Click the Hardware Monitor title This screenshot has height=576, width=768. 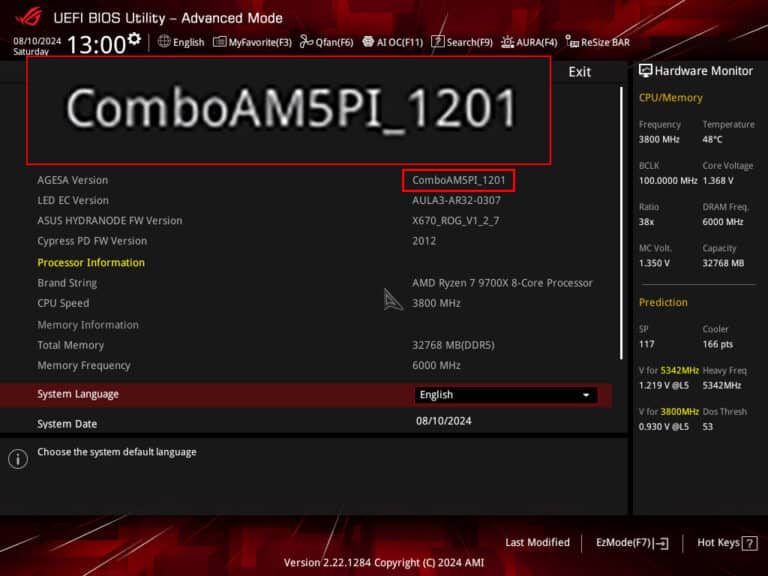703,71
